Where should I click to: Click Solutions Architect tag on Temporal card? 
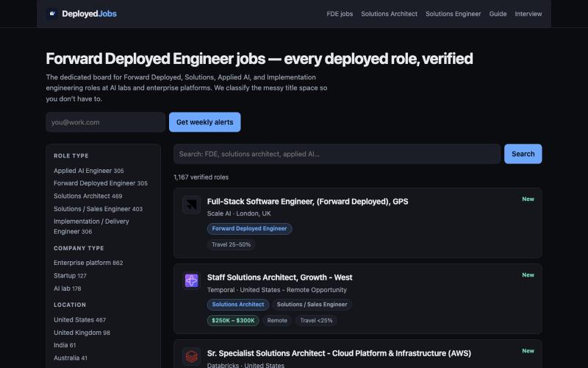[237, 305]
